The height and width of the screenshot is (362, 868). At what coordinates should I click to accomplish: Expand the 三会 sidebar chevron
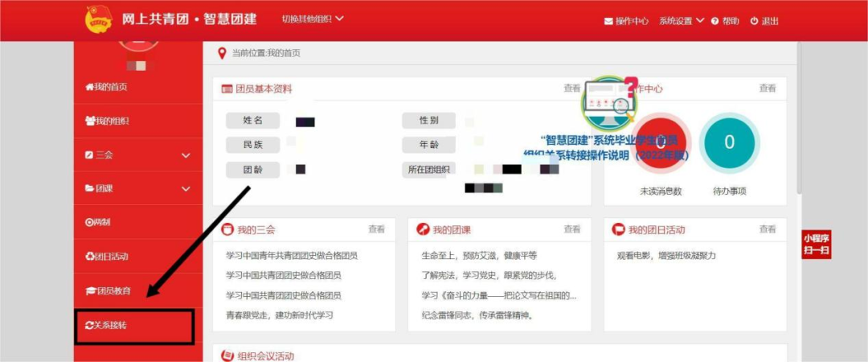click(x=186, y=155)
